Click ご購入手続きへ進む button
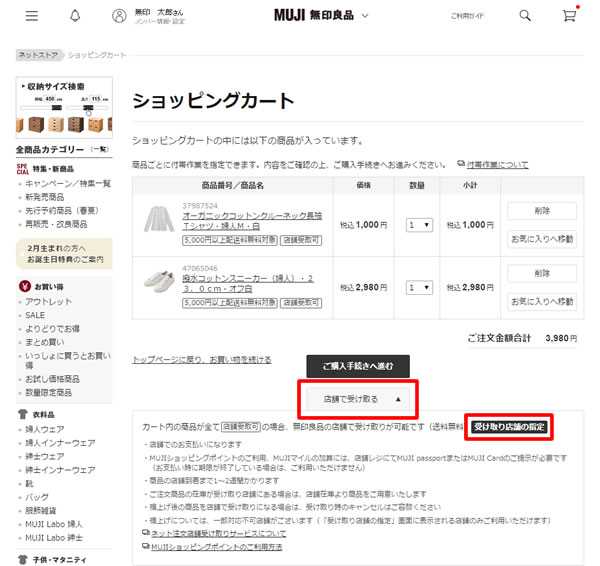Screen dimensions: 600x566 tap(357, 365)
